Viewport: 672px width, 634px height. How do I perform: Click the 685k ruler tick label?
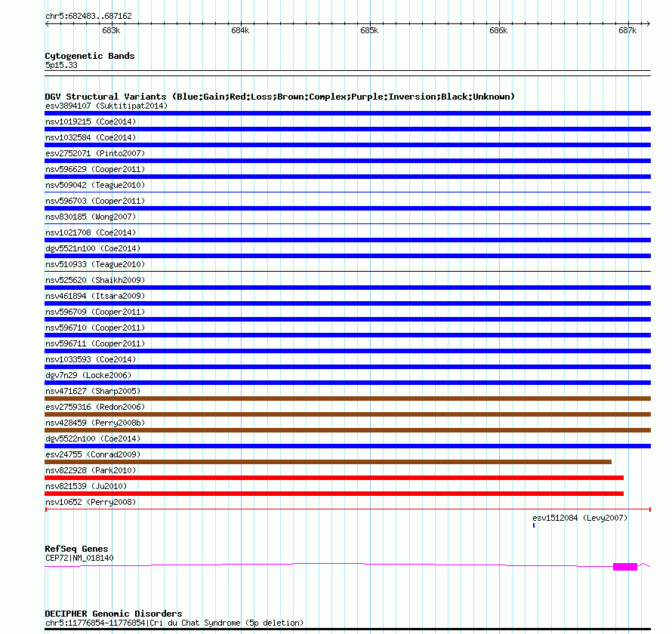(369, 30)
